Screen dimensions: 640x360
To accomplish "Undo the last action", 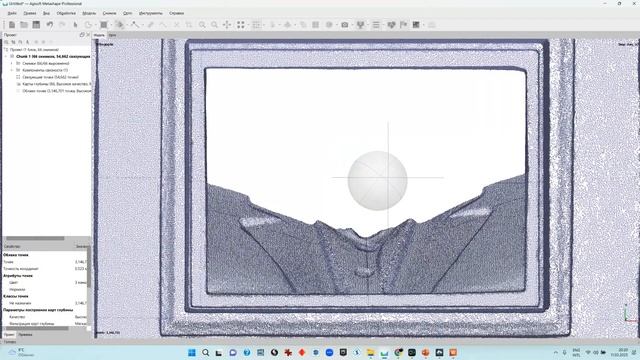I will point(49,25).
